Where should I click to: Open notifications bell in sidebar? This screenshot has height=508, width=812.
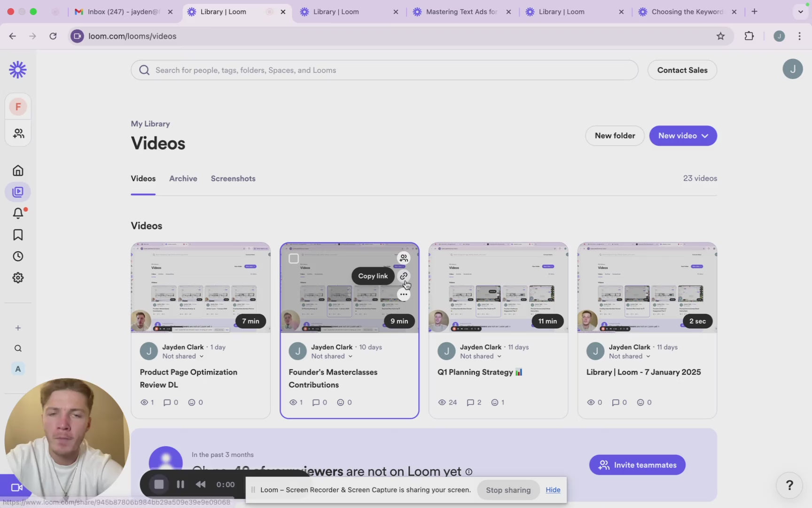pyautogui.click(x=18, y=213)
